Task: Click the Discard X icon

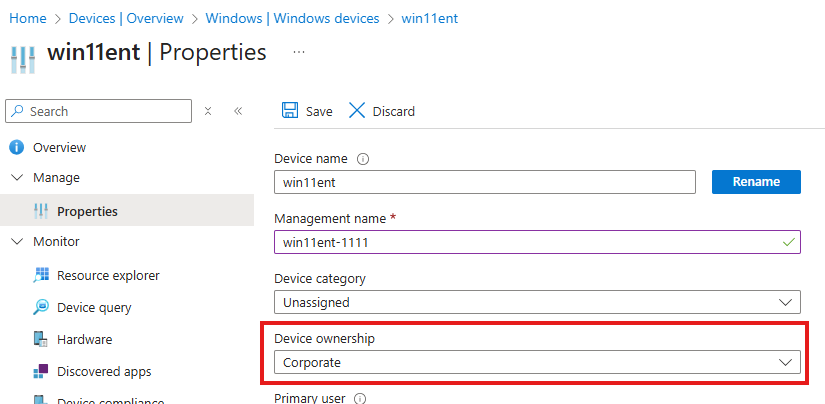Action: point(357,111)
